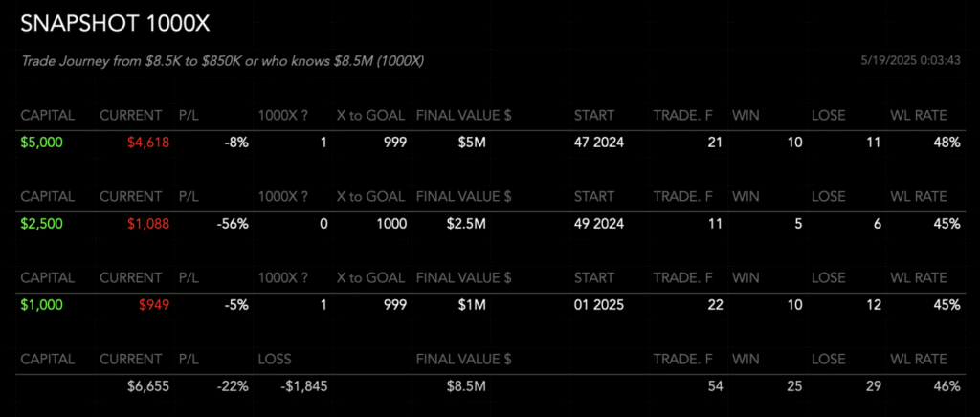Select the total $6,655 current value
This screenshot has height=417, width=980.
click(x=148, y=386)
